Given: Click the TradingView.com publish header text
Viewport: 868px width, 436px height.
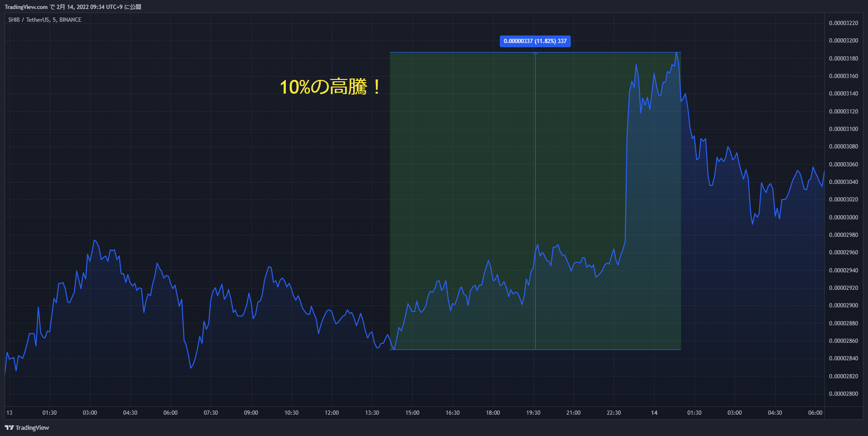Looking at the screenshot, I should point(73,7).
